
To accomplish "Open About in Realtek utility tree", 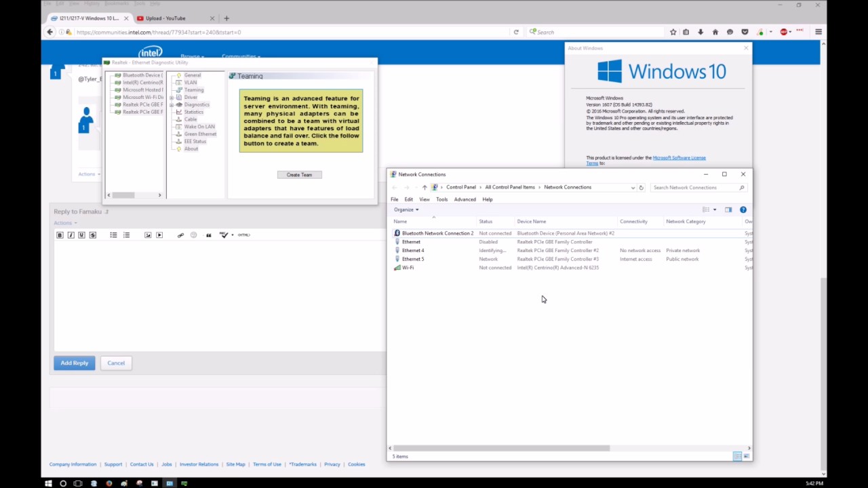I will 191,149.
